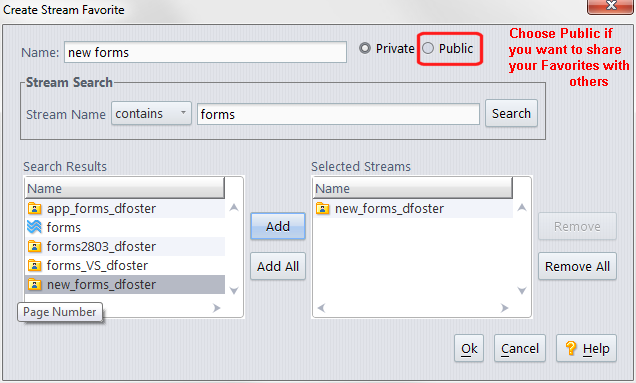Click the Add button
636x383 pixels.
coord(278,226)
